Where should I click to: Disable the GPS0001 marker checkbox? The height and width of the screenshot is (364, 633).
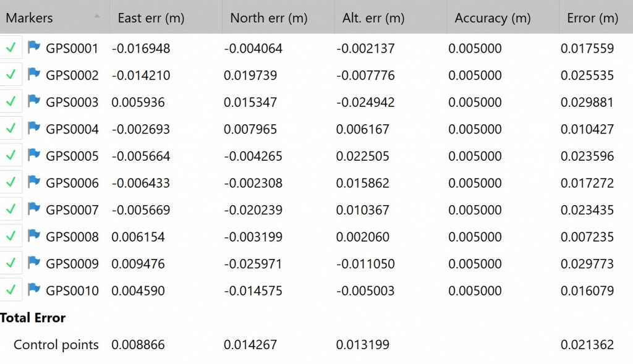coord(11,48)
